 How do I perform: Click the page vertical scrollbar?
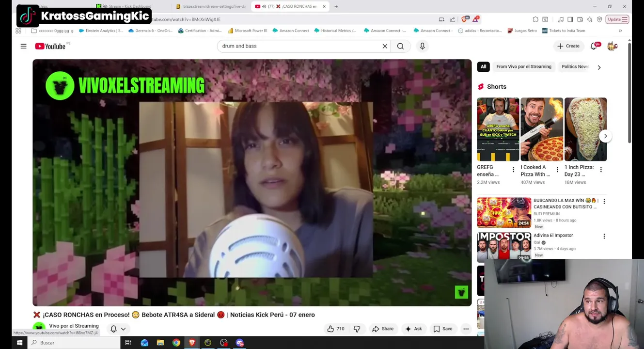[x=629, y=92]
